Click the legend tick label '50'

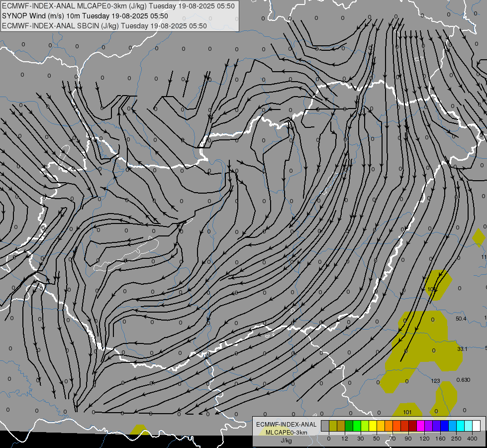[x=377, y=439]
